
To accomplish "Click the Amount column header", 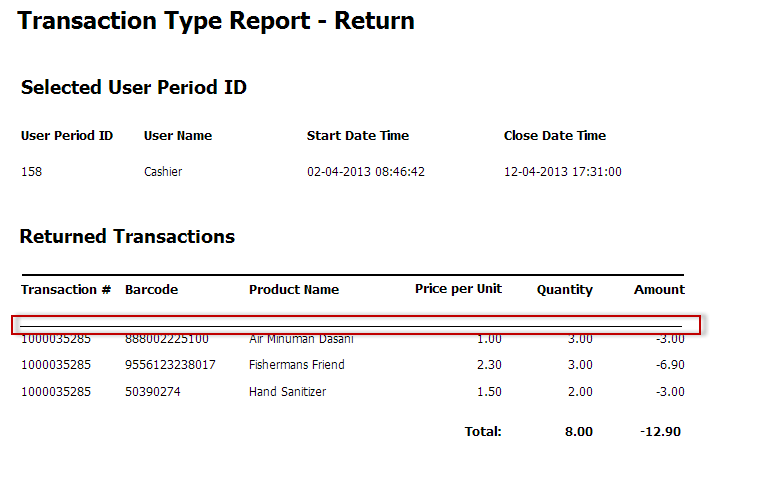I will point(659,290).
